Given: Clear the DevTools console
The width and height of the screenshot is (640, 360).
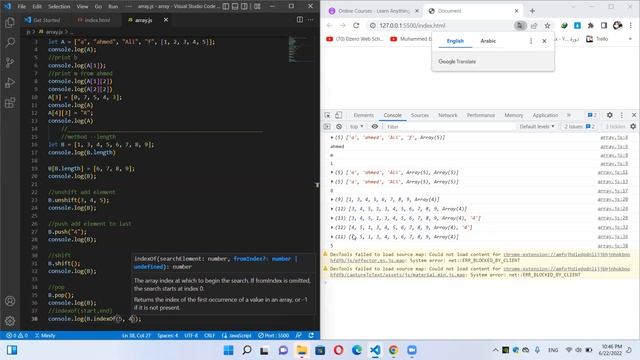Looking at the screenshot, I should tap(339, 127).
